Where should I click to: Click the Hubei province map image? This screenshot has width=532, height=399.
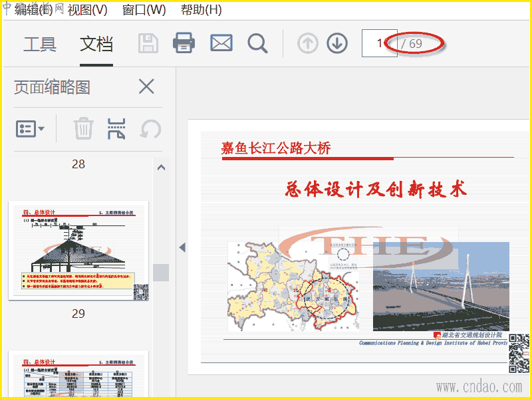[293, 287]
